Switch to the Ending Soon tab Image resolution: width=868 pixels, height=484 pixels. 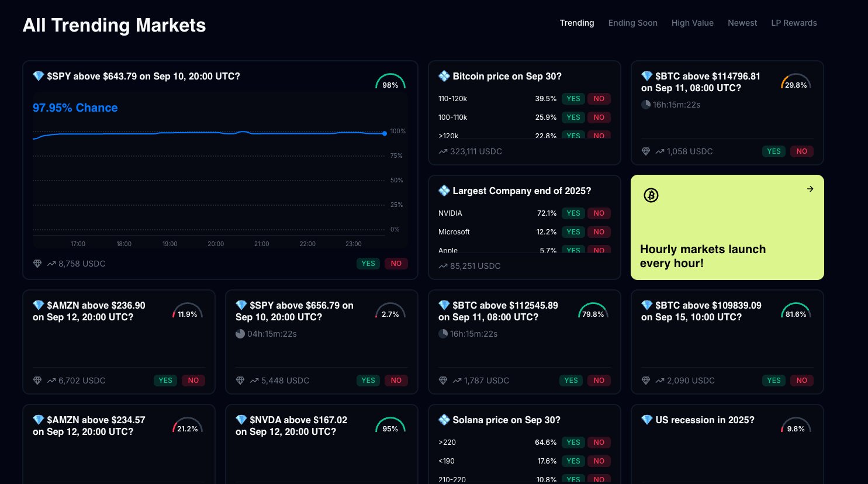point(632,23)
